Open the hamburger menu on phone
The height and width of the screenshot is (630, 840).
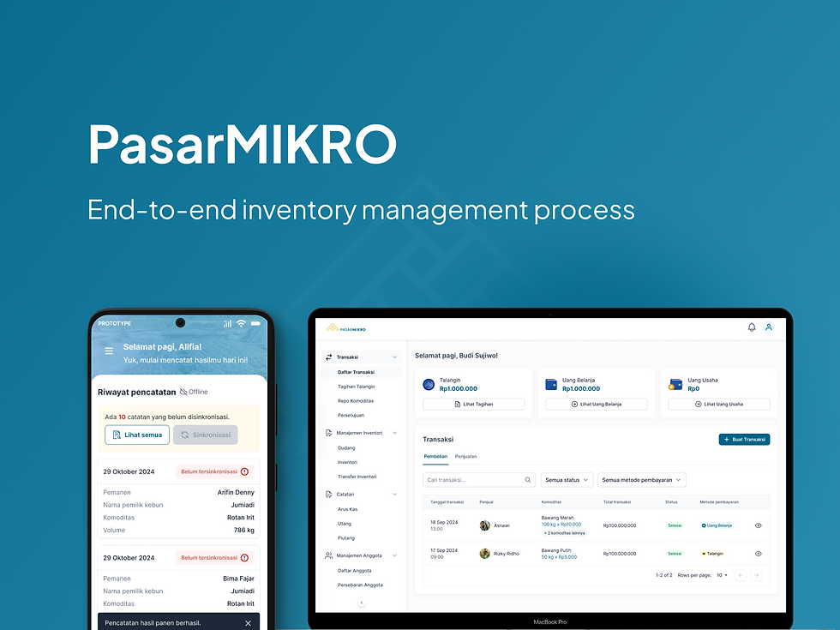[109, 351]
